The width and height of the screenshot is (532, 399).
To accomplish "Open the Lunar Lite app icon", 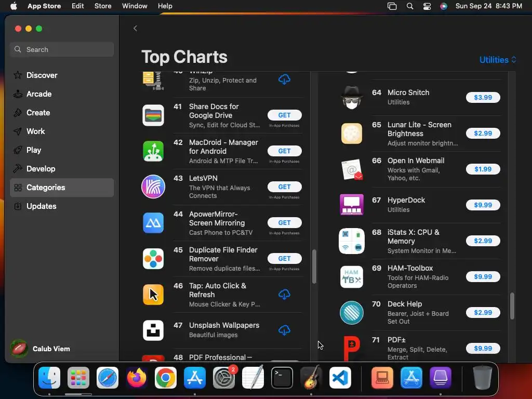I will point(352,134).
